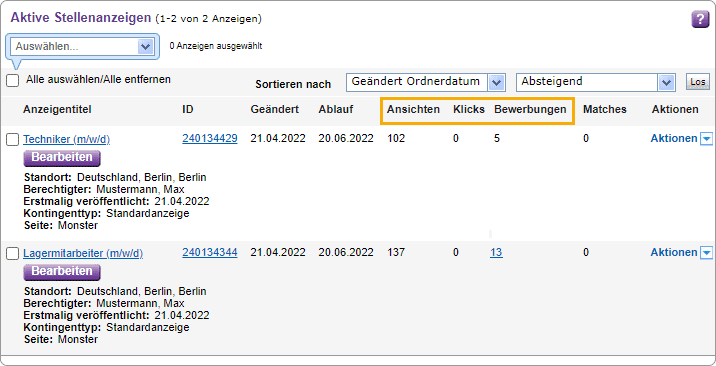The width and height of the screenshot is (716, 366).
Task: Click the Los button
Action: tap(697, 82)
